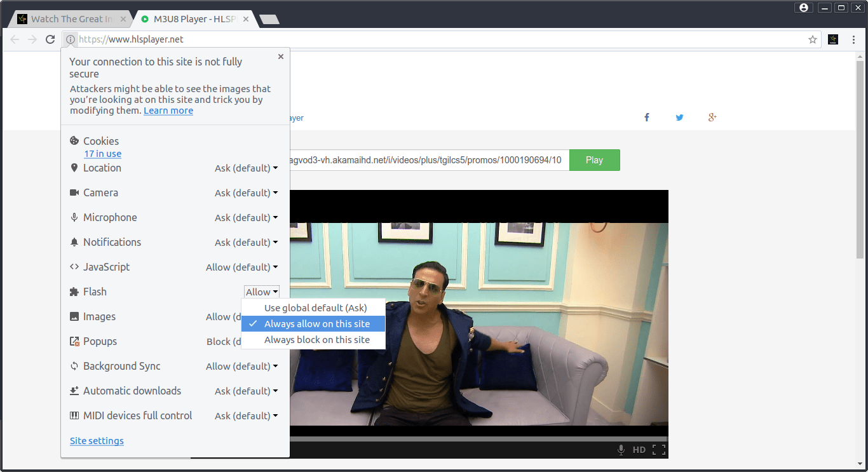
Task: Open the Location permission dropdown
Action: click(247, 168)
